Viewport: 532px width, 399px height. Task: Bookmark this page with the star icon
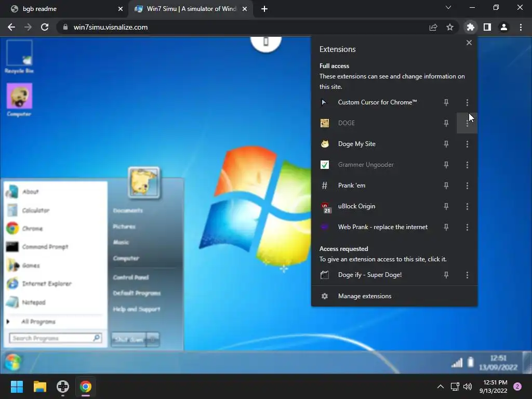click(449, 27)
